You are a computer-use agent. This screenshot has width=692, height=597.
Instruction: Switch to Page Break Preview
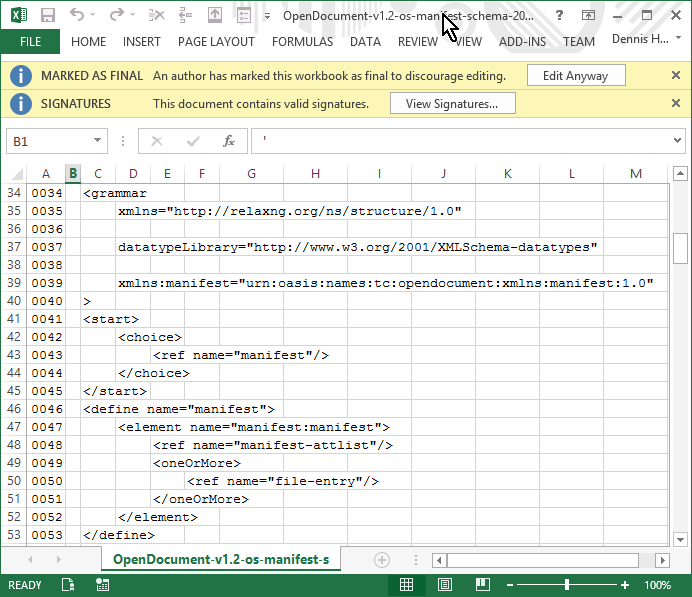[x=483, y=585]
